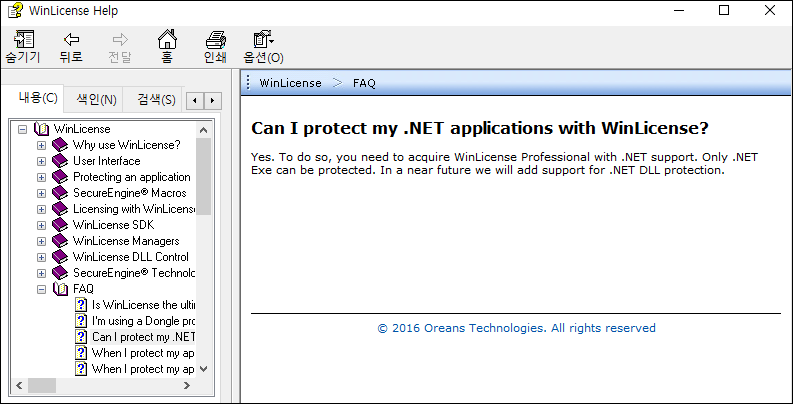
Task: Click the WinLicense Help title icon
Action: coord(15,10)
